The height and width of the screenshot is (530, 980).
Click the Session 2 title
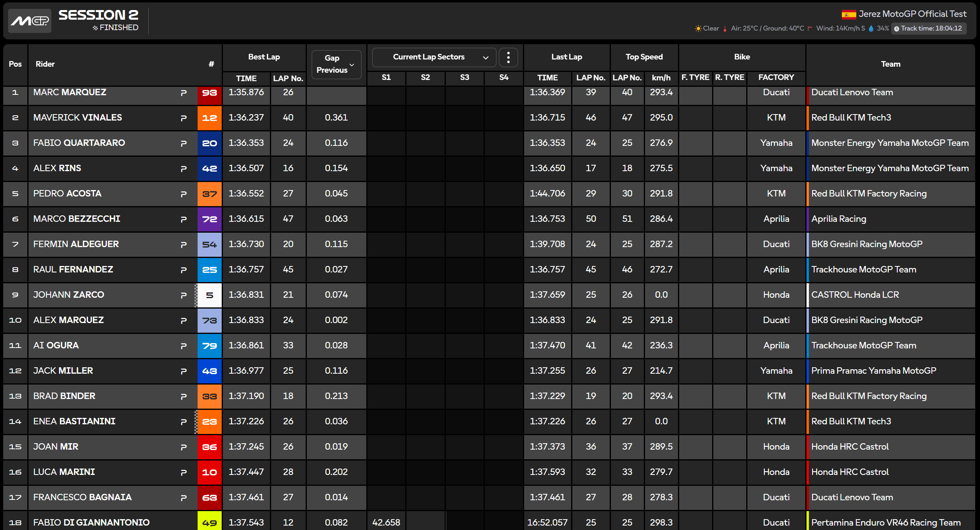pos(98,15)
